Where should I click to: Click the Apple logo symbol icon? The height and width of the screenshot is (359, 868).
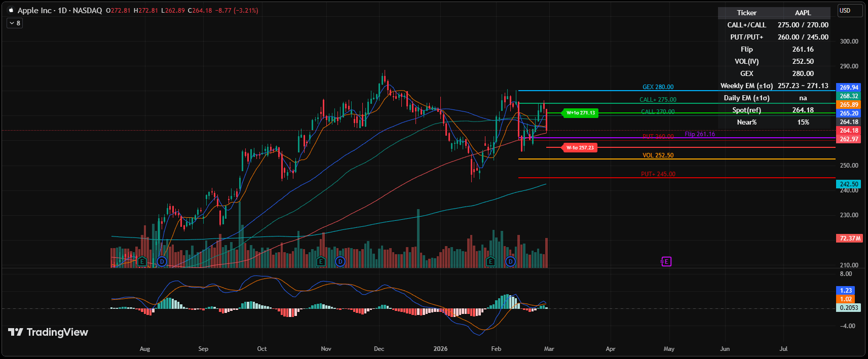[x=11, y=10]
